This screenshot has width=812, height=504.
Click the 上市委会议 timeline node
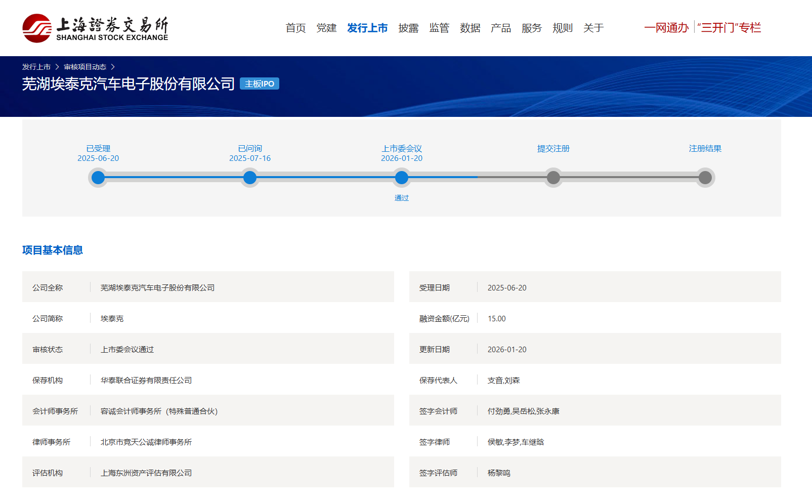point(402,178)
